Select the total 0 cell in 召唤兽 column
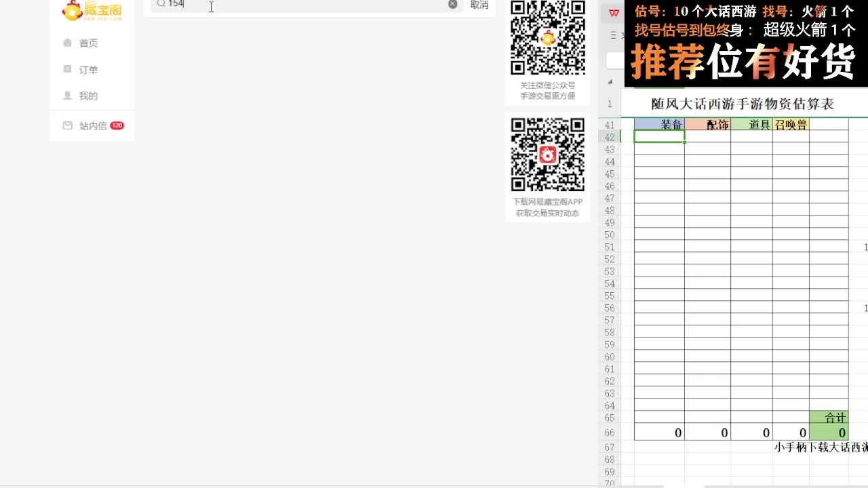 [x=791, y=432]
